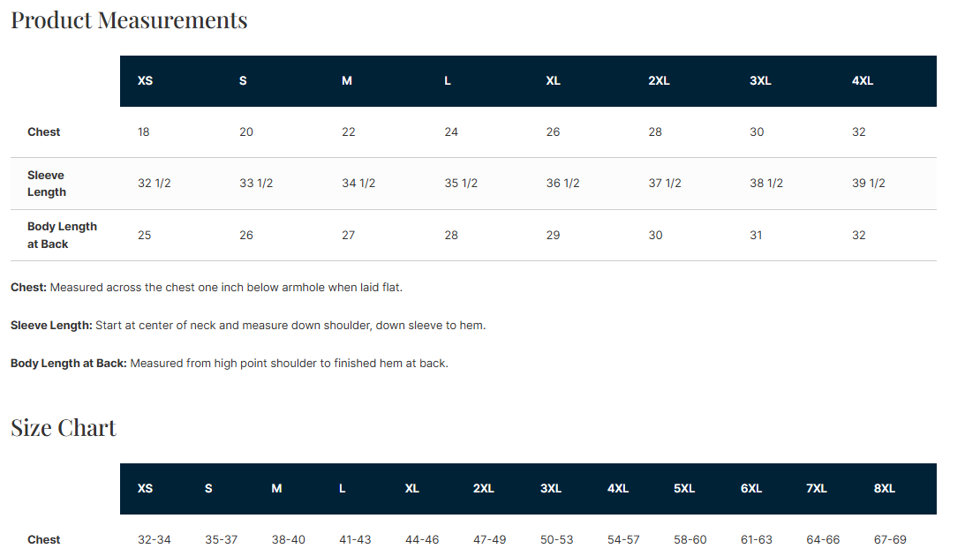Select the Sleeve Length value 34 1/2
Screen dimensions: 980x556
coord(358,183)
